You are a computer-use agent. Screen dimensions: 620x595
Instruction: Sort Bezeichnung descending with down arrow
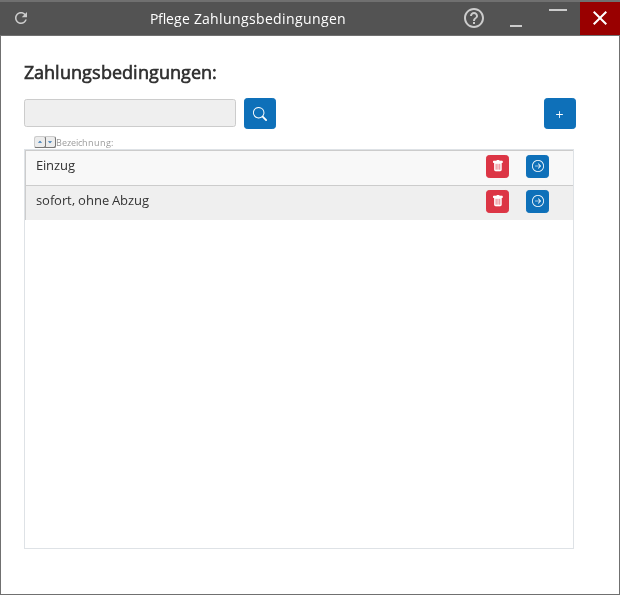point(50,142)
